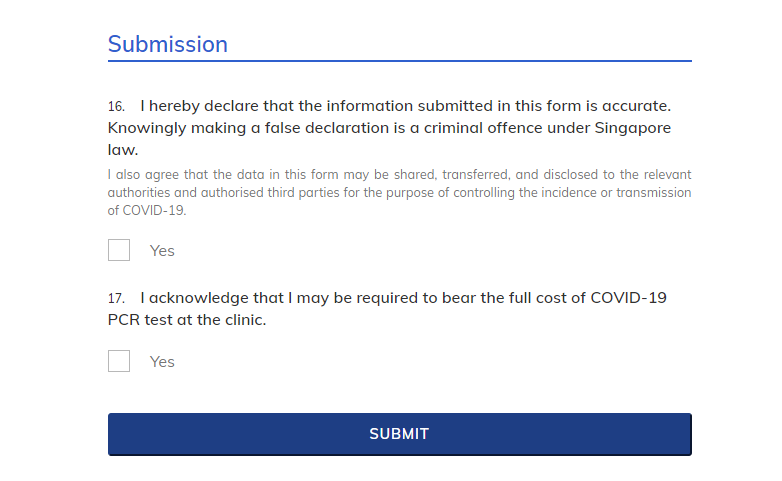Tick the declaration checkbox for question 16

119,250
